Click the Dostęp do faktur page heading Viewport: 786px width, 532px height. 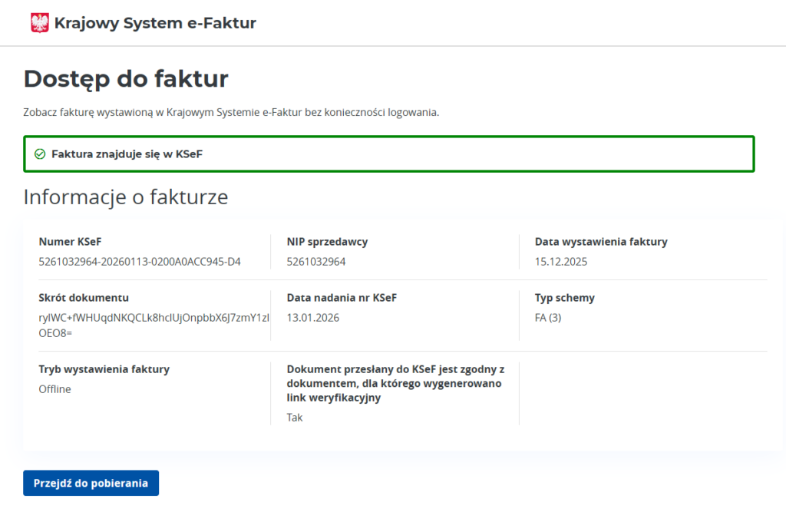pyautogui.click(x=126, y=78)
